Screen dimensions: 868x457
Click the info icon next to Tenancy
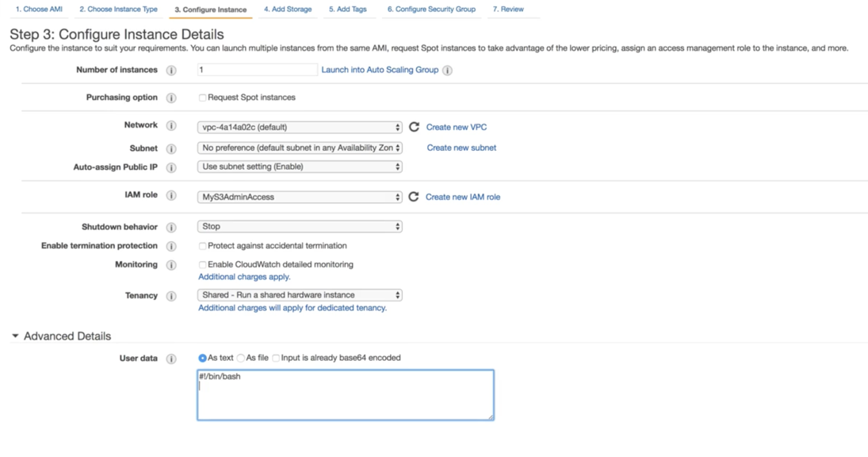[171, 295]
